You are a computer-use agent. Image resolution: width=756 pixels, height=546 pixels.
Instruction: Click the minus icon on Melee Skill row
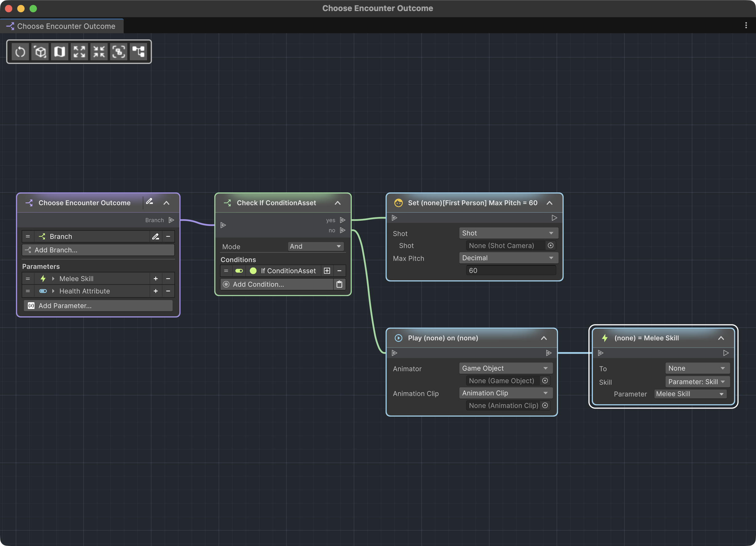click(x=168, y=279)
